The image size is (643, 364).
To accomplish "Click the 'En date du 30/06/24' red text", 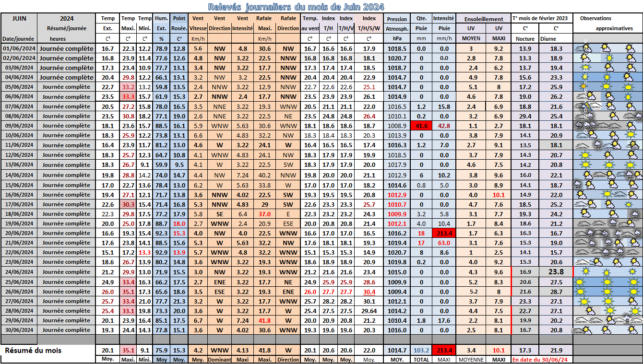I will [540, 360].
